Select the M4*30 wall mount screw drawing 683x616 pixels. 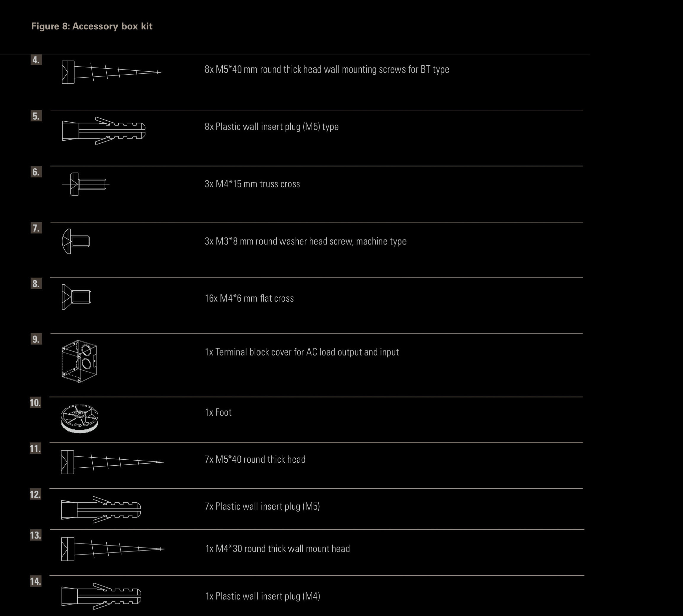[113, 549]
